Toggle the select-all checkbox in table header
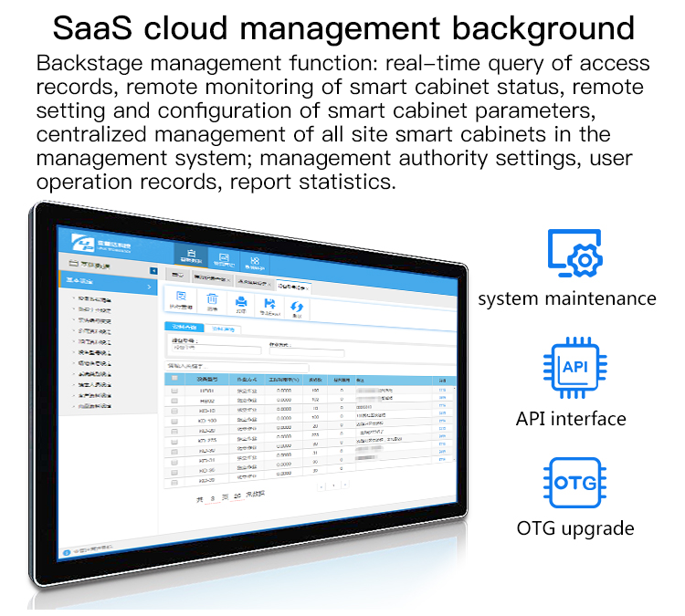 tap(174, 378)
